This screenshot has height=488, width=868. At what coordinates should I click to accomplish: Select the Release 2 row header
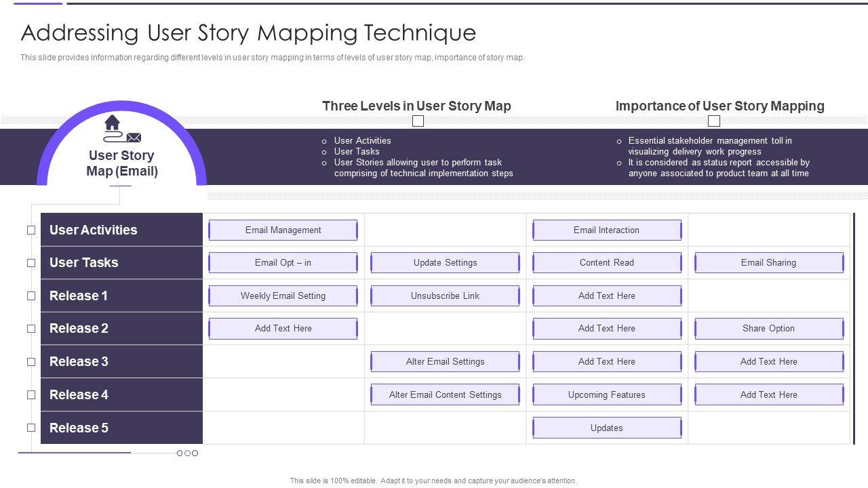coord(121,329)
